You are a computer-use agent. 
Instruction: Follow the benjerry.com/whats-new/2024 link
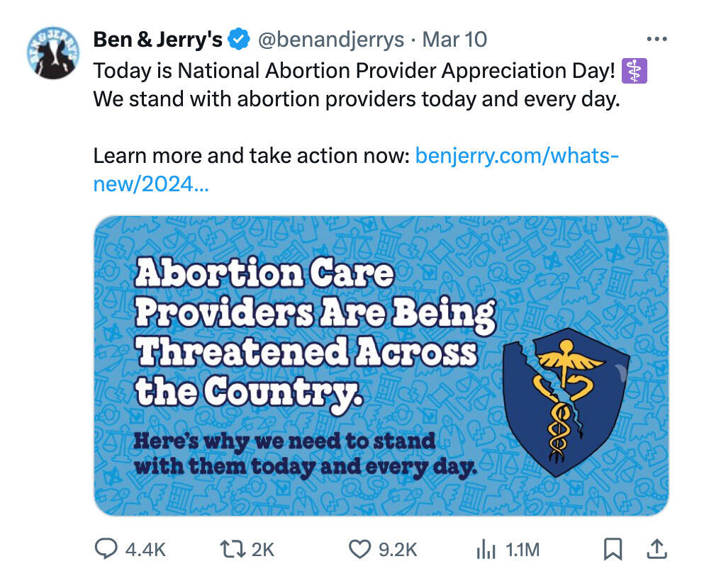tap(518, 155)
